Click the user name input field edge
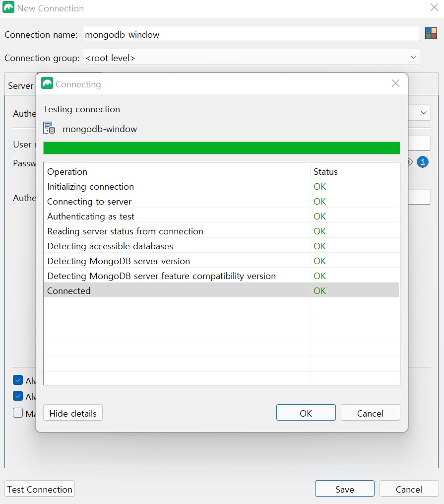The width and height of the screenshot is (444, 504). point(419,143)
